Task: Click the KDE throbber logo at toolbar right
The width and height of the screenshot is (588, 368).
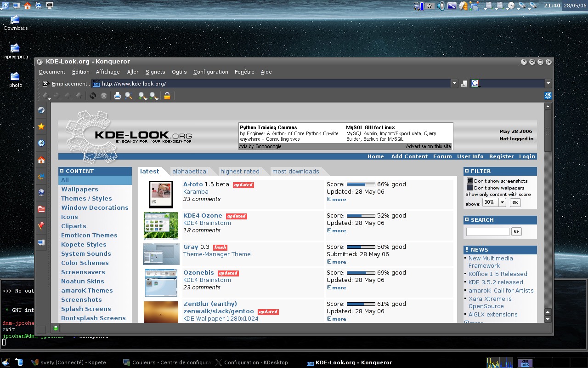Action: pyautogui.click(x=548, y=96)
